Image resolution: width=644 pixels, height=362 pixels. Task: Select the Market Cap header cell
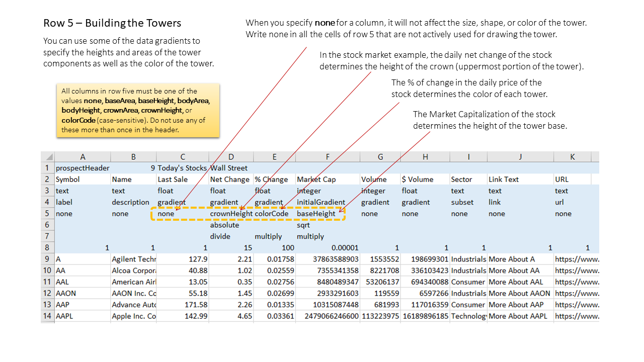pyautogui.click(x=328, y=179)
